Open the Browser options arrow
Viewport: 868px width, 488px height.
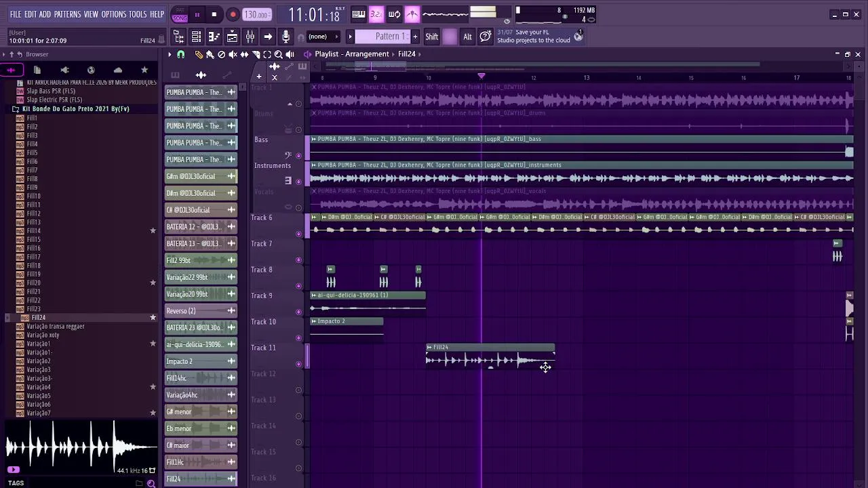point(4,54)
